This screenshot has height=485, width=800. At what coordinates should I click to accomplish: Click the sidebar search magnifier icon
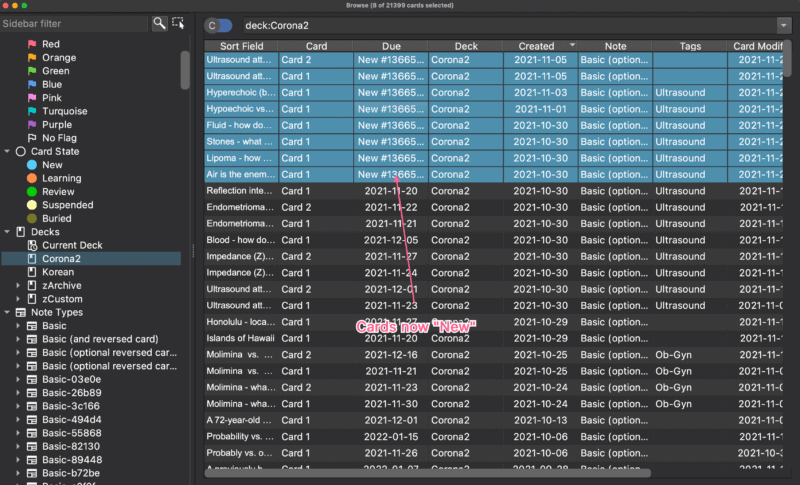tap(159, 23)
